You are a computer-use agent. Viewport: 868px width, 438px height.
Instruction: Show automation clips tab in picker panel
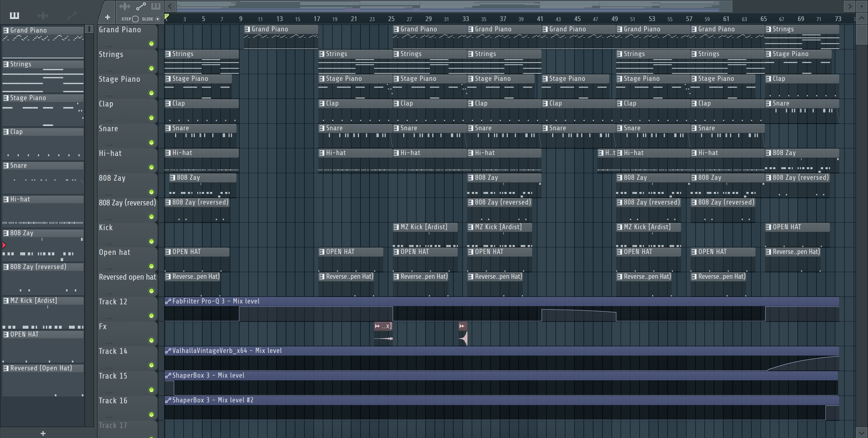(x=72, y=15)
